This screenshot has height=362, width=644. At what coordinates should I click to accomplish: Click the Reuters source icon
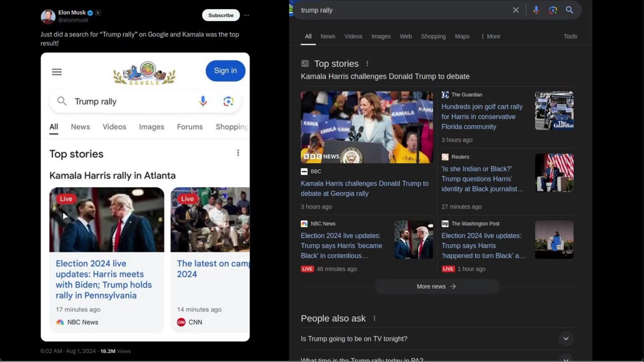click(445, 157)
